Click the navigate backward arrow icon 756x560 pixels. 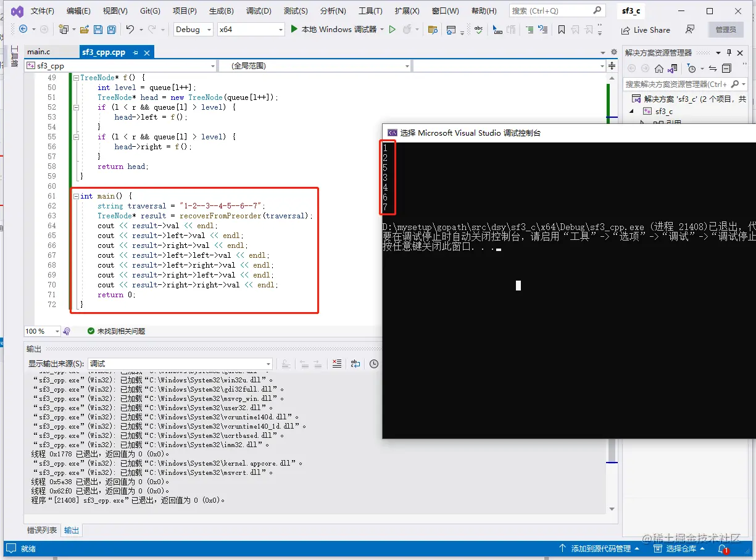pyautogui.click(x=23, y=29)
